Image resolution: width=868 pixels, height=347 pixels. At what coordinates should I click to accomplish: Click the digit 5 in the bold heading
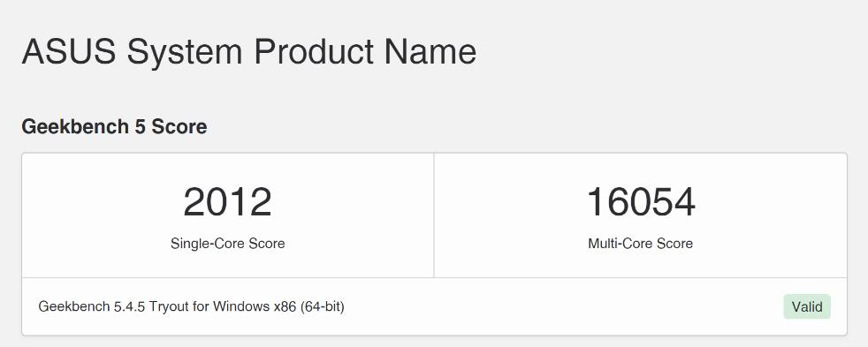tap(141, 126)
